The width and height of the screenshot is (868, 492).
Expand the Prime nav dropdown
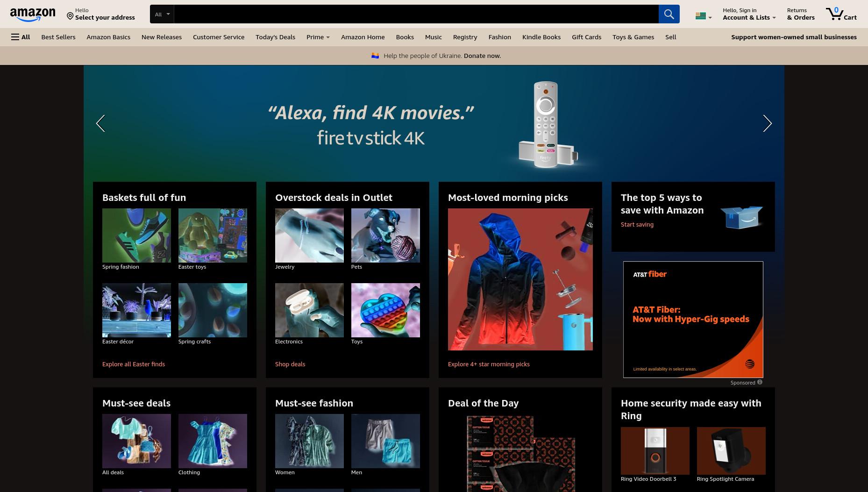318,37
